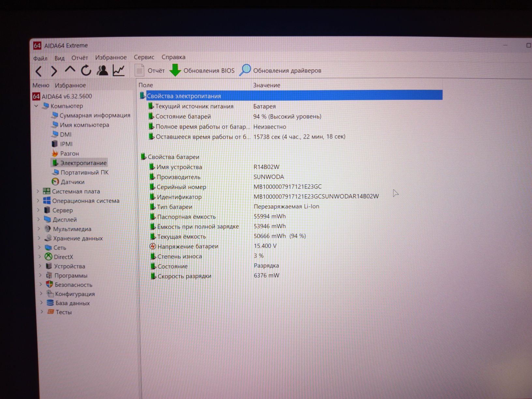
Task: Select the Свойства электропитания group row
Action: pos(291,96)
